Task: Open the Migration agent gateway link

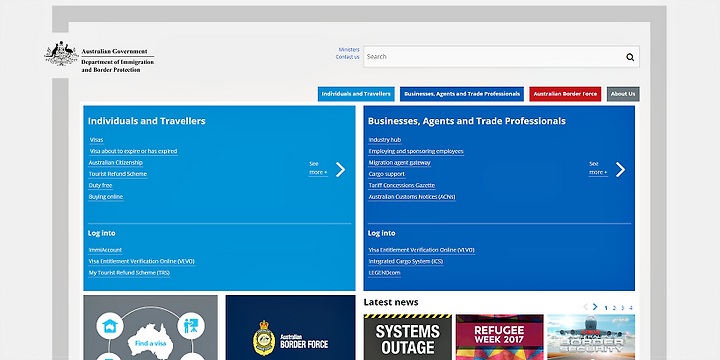Action: (399, 163)
